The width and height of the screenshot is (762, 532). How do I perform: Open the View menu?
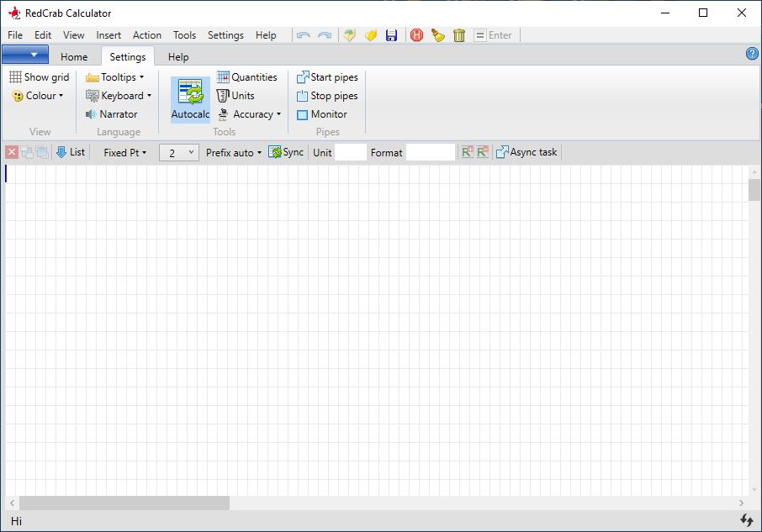click(x=74, y=35)
